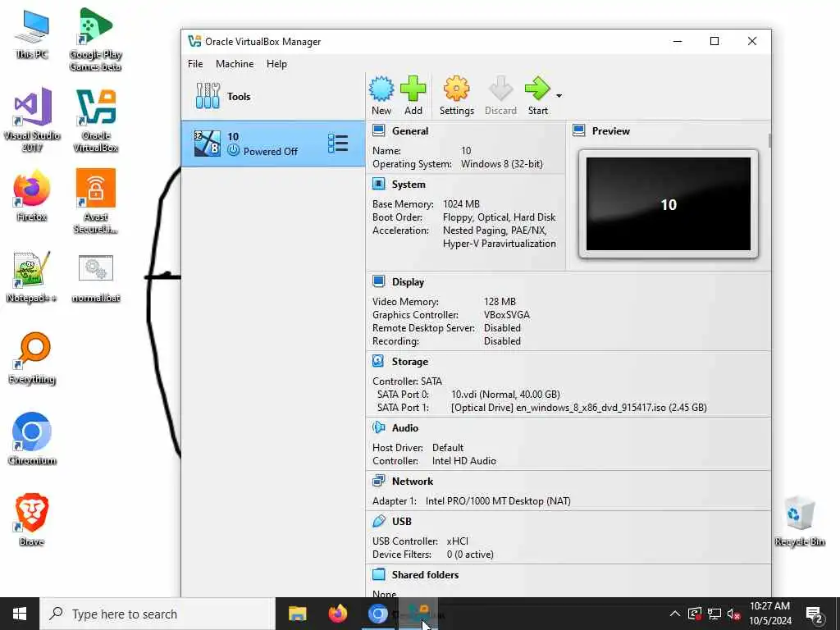Click the details pane vertical scrollbar
Viewport: 840px width, 630px height.
[x=769, y=140]
